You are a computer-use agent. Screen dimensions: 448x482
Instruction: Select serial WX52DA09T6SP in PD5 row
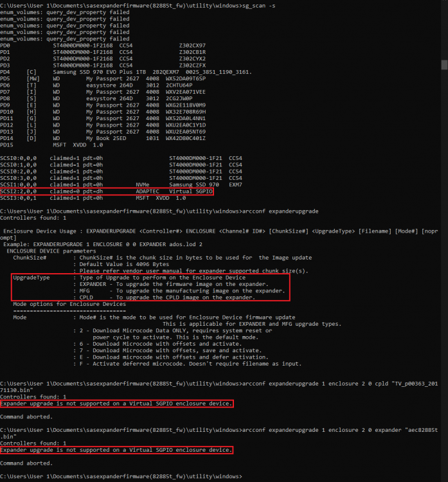186,78
